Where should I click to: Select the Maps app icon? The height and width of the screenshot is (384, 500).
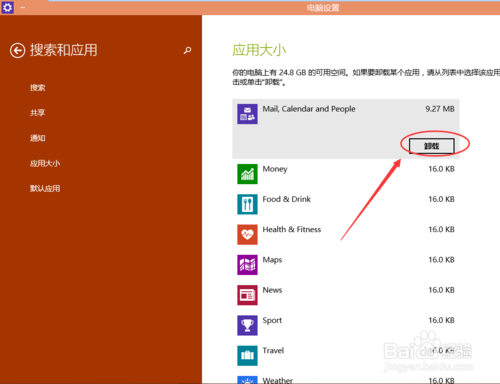point(247,265)
